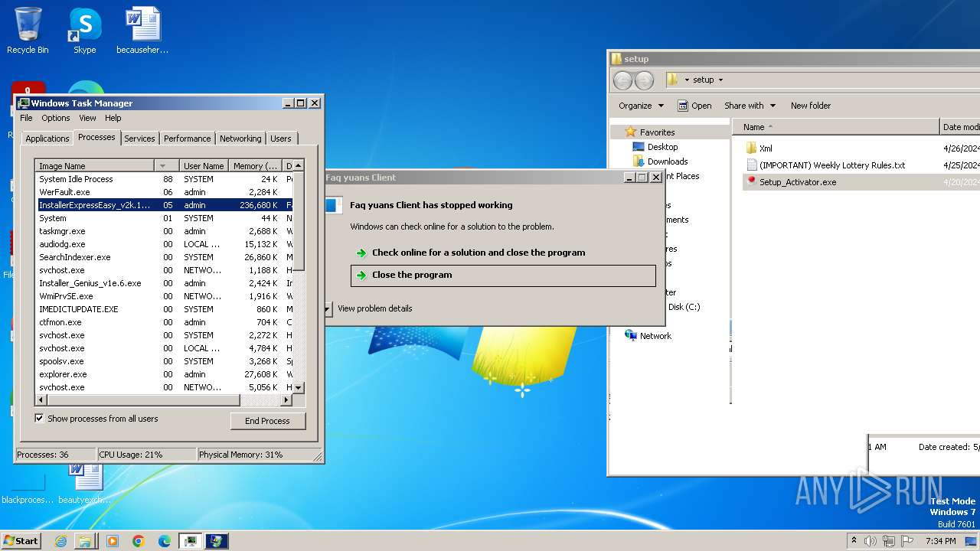Open the Recycle Bin desktop icon
980x551 pixels.
click(28, 31)
